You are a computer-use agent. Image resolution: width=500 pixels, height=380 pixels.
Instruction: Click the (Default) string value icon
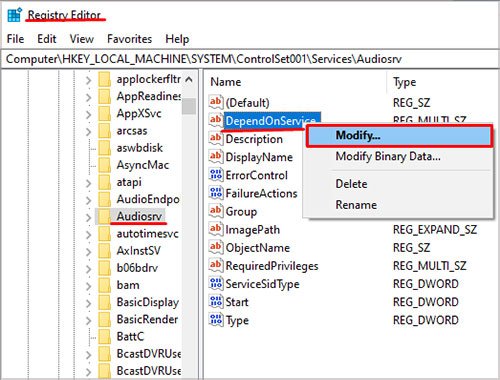tap(216, 102)
